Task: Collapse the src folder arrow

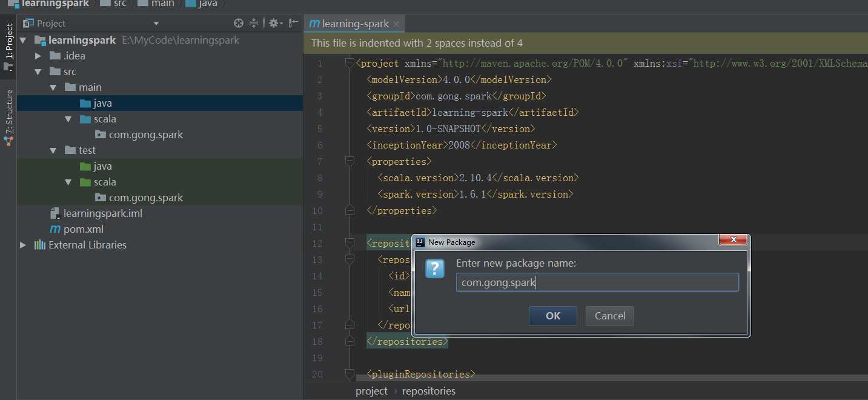Action: 38,72
